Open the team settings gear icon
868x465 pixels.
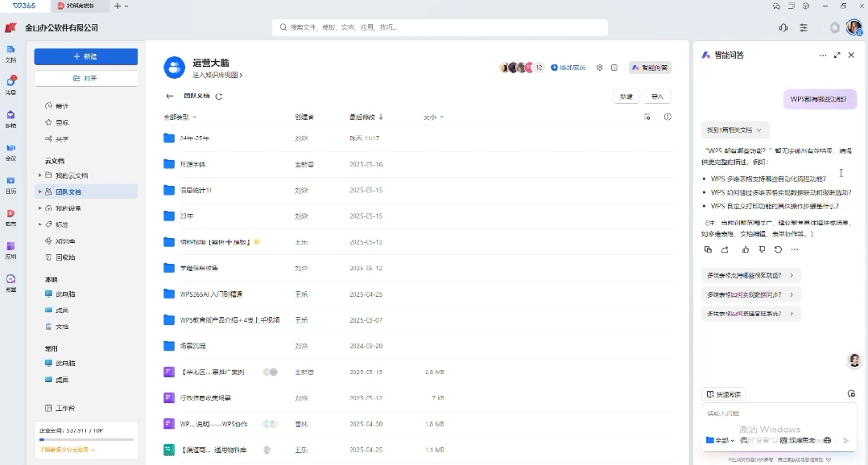(x=600, y=68)
